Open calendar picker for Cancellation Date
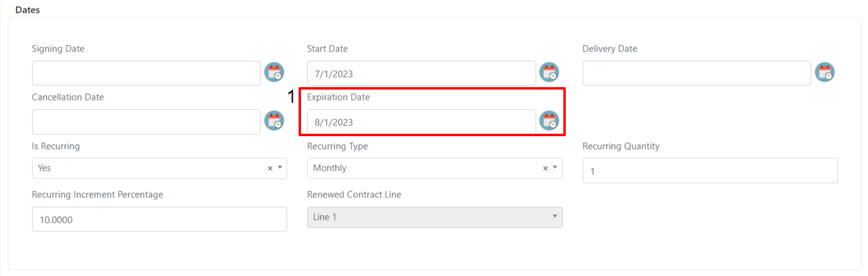Viewport: 868px width, 276px height. point(274,121)
